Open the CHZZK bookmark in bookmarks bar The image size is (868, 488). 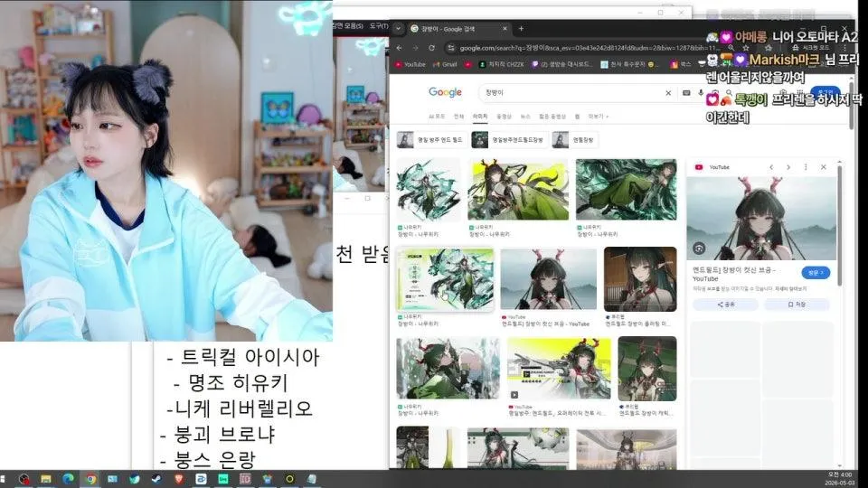tap(501, 65)
